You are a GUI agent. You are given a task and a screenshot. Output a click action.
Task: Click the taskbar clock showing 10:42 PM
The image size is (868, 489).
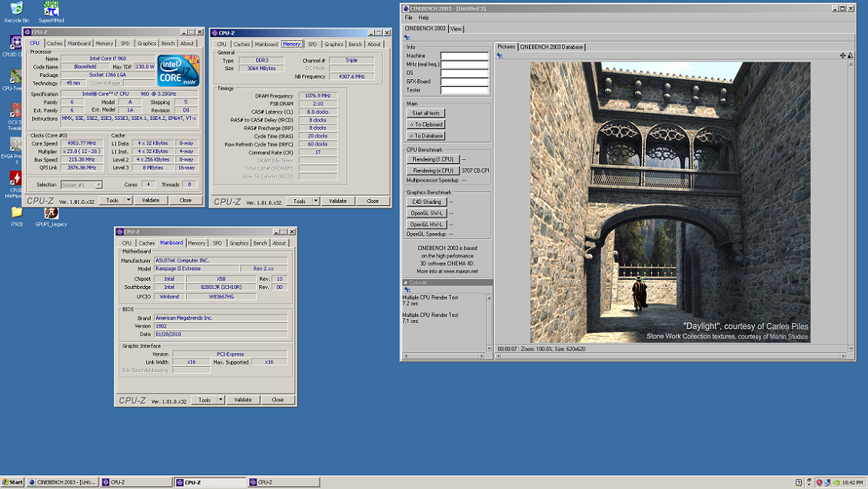(853, 482)
